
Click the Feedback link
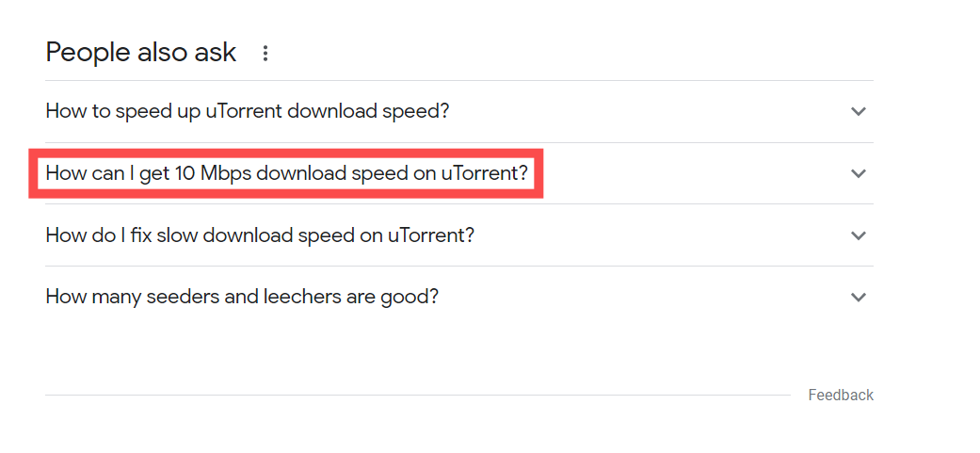[841, 395]
